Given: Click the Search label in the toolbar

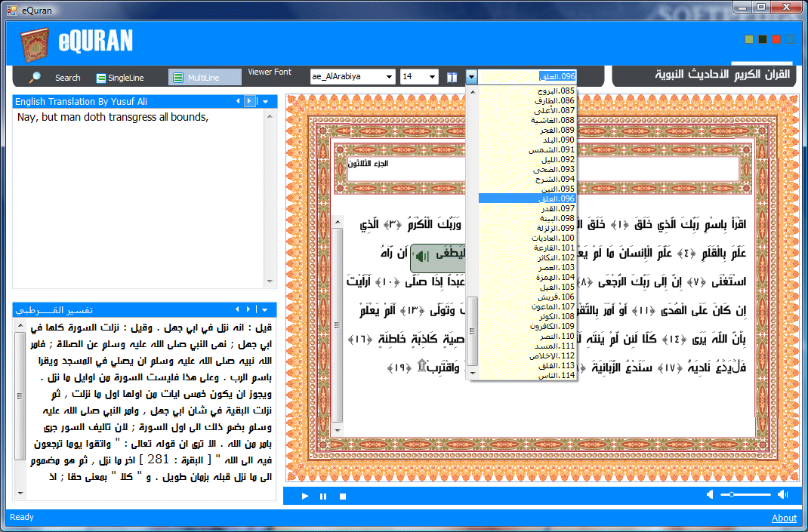Looking at the screenshot, I should [67, 78].
